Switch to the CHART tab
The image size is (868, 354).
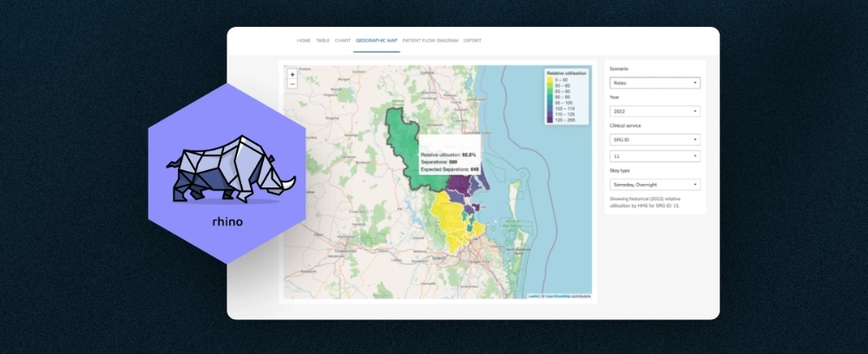(343, 41)
